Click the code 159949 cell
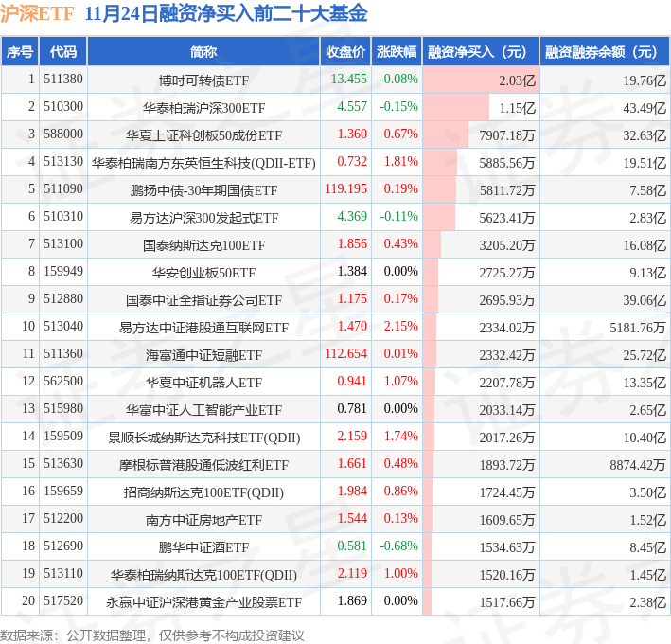This screenshot has width=671, height=644. [x=63, y=271]
